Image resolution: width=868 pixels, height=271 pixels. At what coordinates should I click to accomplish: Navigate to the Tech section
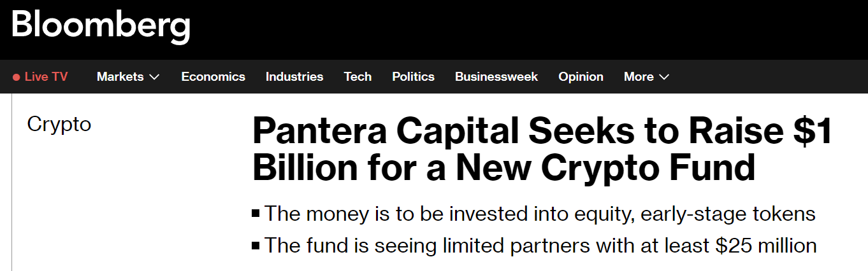[358, 77]
